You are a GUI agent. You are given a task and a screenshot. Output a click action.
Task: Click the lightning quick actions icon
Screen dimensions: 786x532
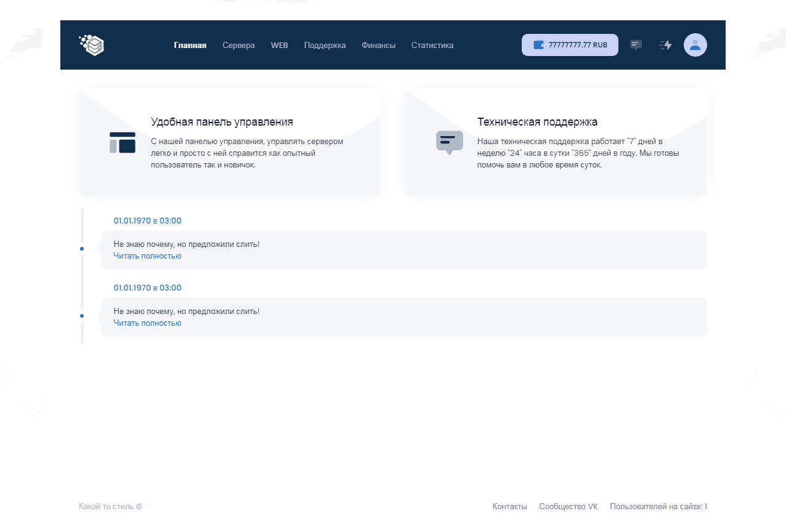pos(665,45)
